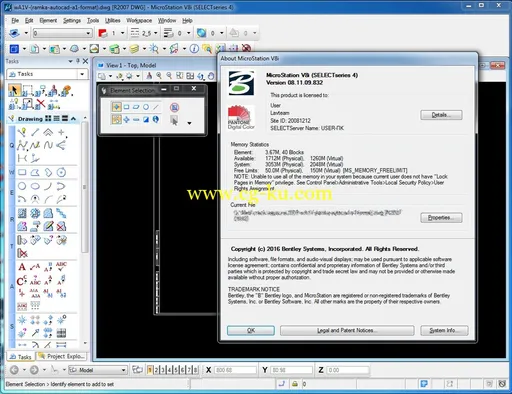Click the Models icon in primary toolbar
512x394 pixels.
pyautogui.click(x=34, y=49)
